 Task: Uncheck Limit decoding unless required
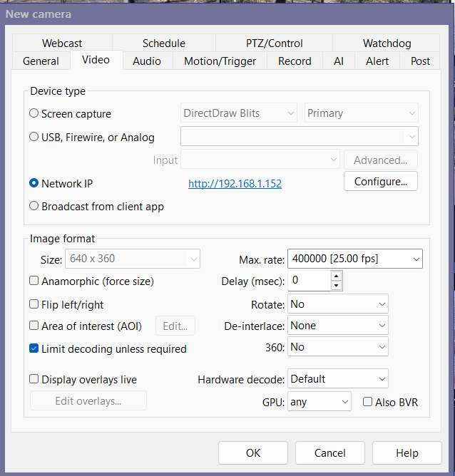coord(34,348)
